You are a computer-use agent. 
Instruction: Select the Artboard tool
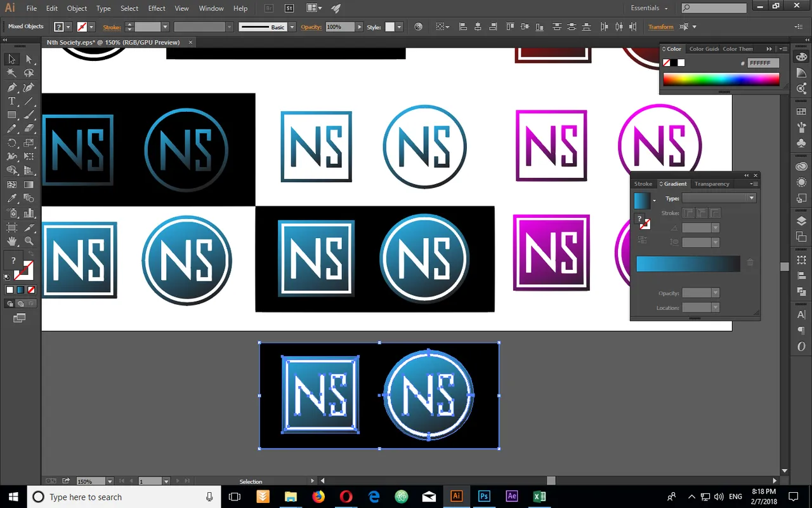pyautogui.click(x=11, y=227)
